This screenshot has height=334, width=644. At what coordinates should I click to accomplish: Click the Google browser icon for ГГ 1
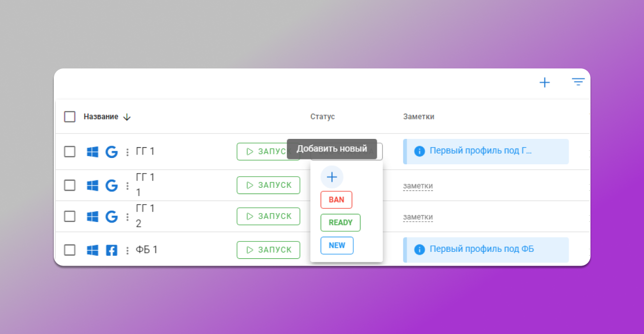[112, 152]
